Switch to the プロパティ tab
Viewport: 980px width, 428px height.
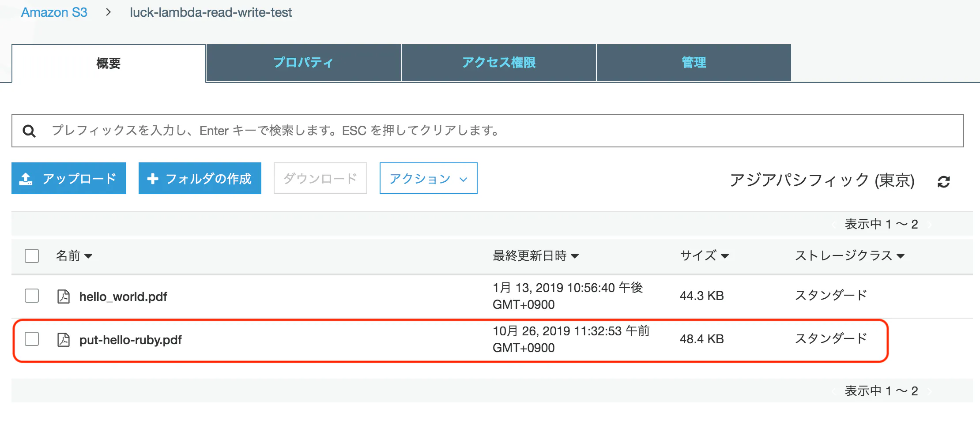(x=303, y=63)
